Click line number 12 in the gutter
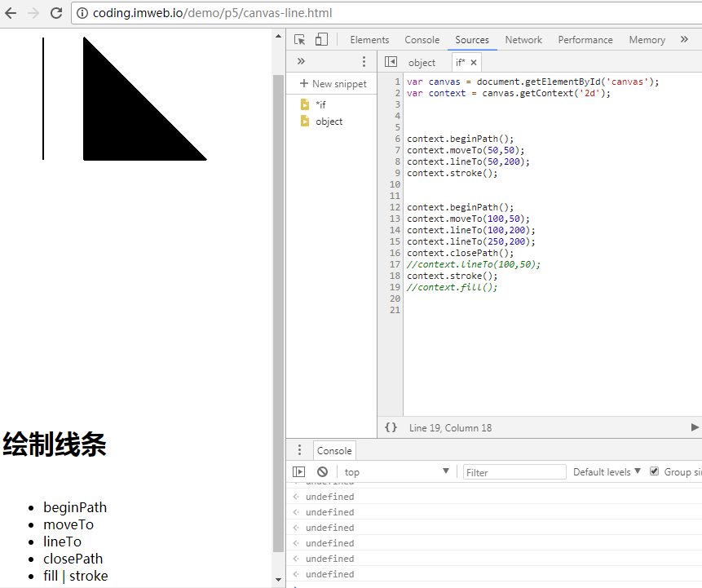Screen dimensions: 702x588 point(395,207)
